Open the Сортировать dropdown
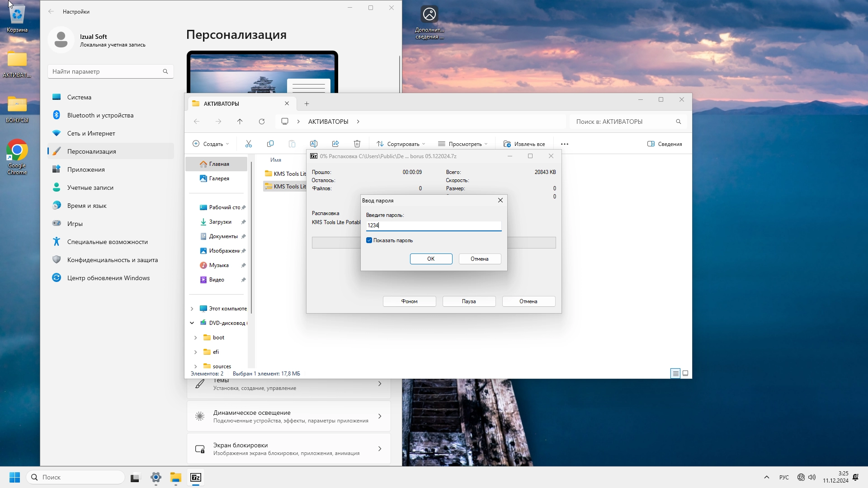The image size is (868, 488). pos(401,144)
